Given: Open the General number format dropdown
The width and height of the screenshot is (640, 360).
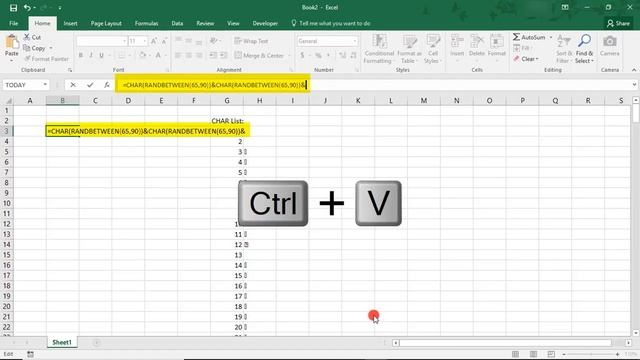Looking at the screenshot, I should point(354,41).
